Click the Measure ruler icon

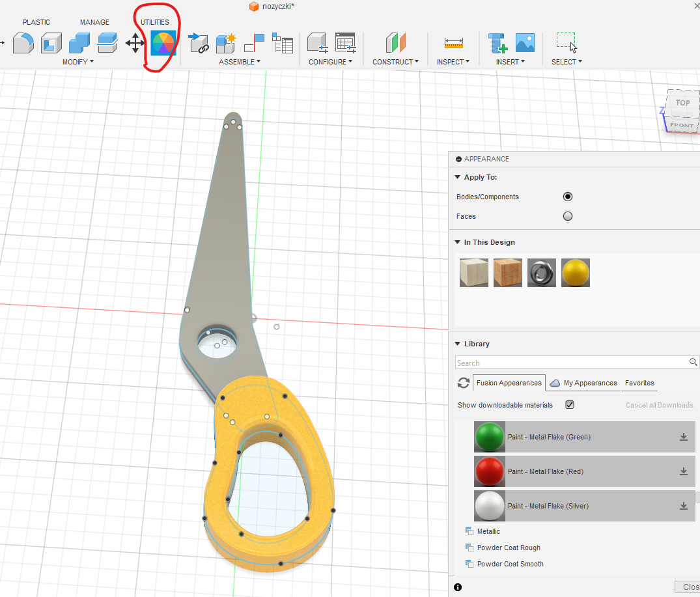click(x=454, y=43)
